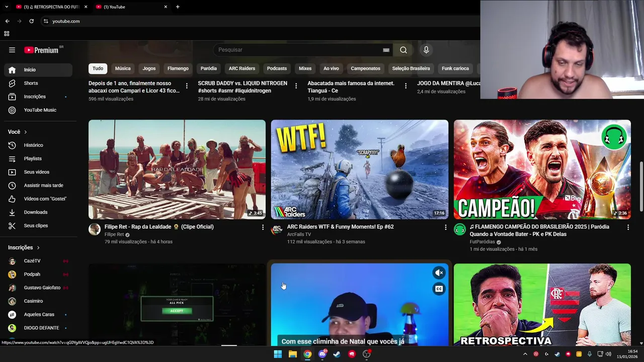The image size is (644, 362).
Task: Open the Gustavo Gaiofato subscription channel
Action: (x=38, y=288)
